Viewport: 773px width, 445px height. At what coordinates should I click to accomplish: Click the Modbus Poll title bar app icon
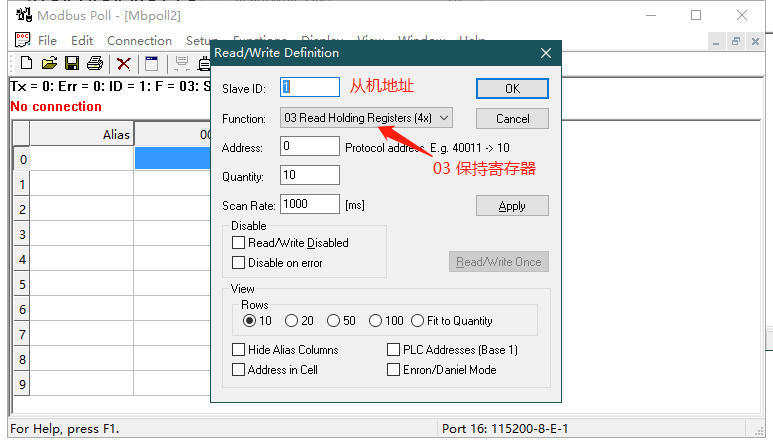[x=24, y=15]
